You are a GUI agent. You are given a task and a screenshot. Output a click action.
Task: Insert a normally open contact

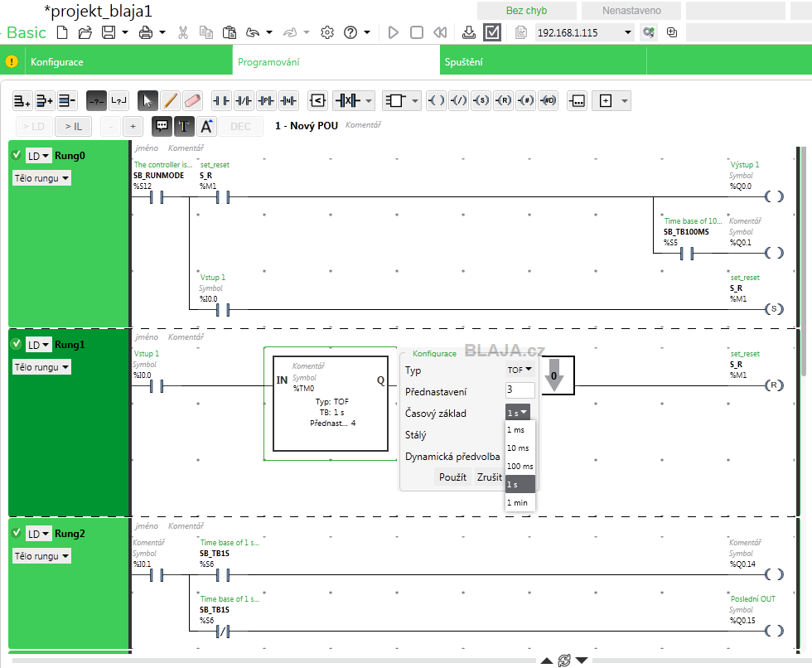pyautogui.click(x=221, y=100)
